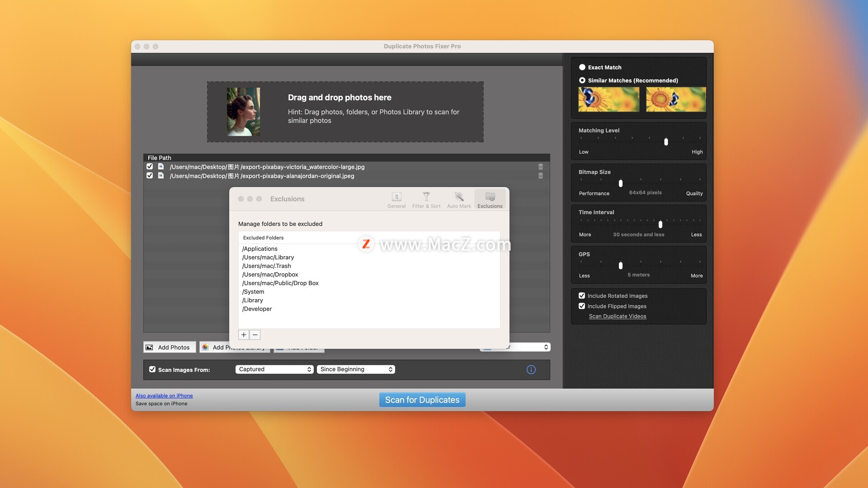Select /System excluded folder

(x=369, y=292)
